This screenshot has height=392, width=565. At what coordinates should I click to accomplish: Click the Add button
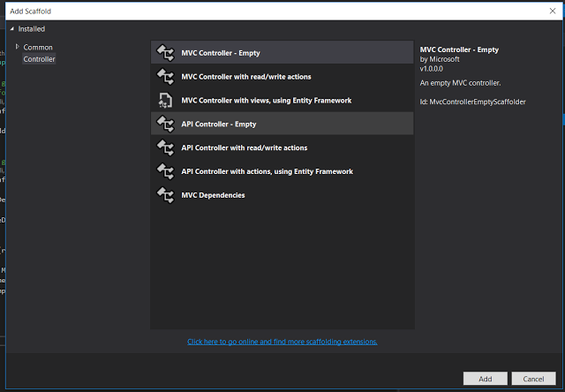pos(485,379)
